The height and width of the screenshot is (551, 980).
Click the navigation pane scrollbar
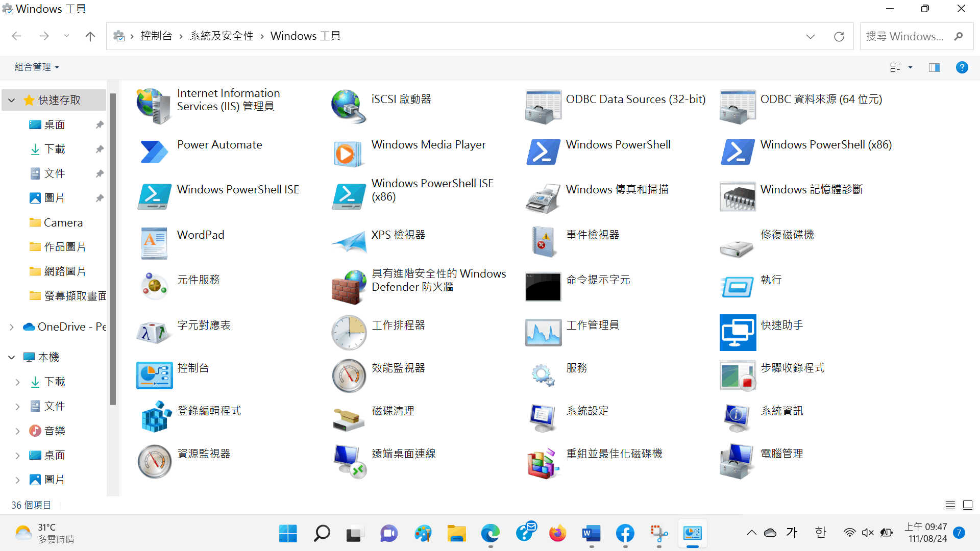113,249
